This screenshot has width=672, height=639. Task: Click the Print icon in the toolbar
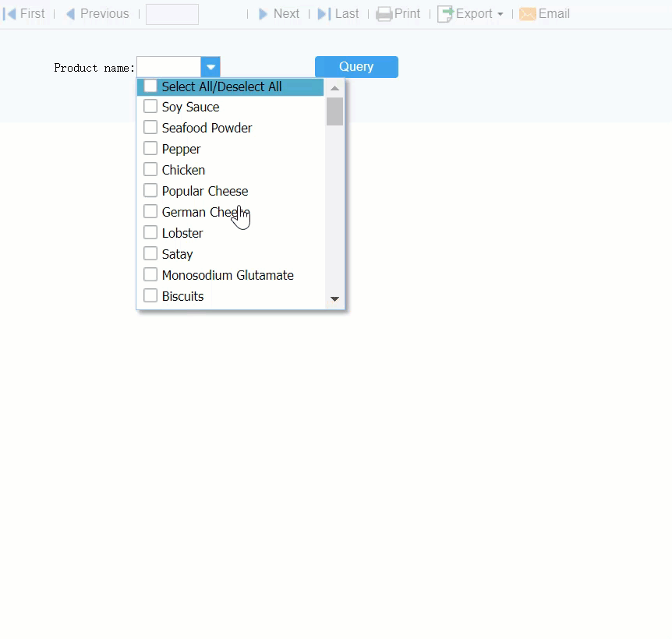385,13
